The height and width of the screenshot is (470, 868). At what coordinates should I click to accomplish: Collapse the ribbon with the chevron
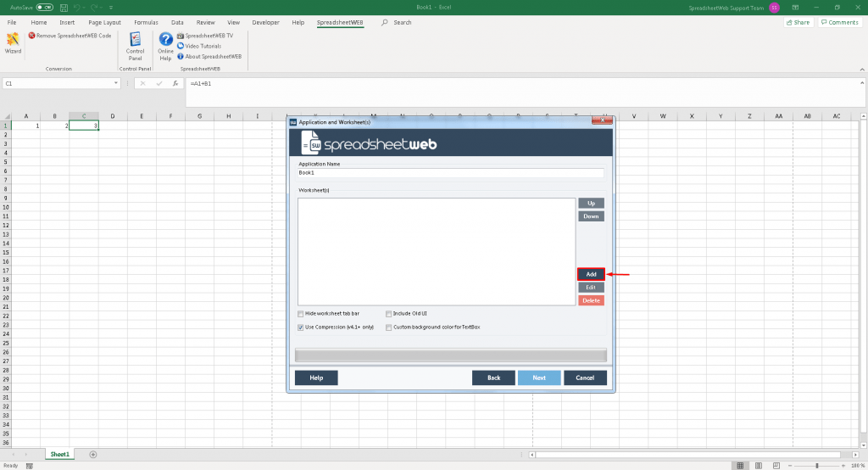[862, 70]
